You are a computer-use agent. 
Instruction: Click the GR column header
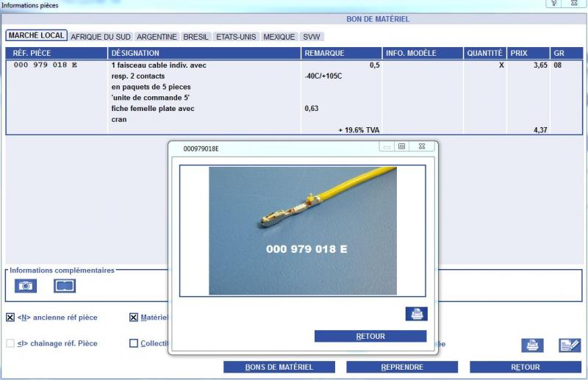[566, 53]
